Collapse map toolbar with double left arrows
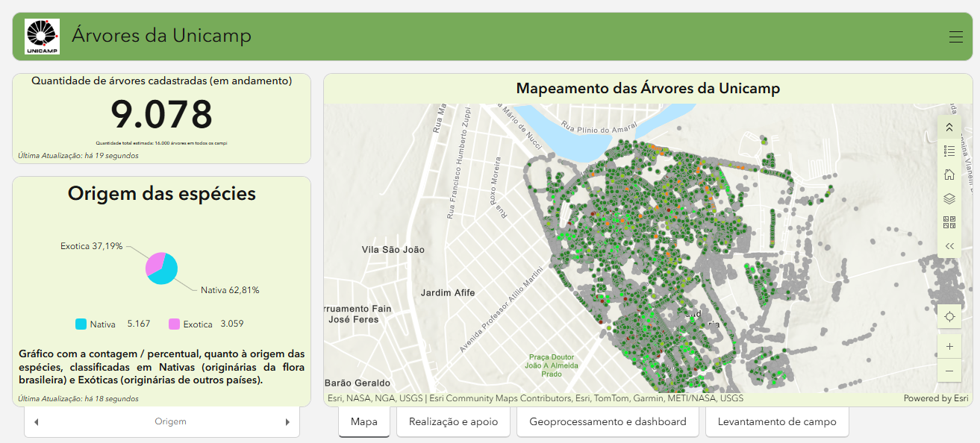The width and height of the screenshot is (980, 443). coord(949,246)
